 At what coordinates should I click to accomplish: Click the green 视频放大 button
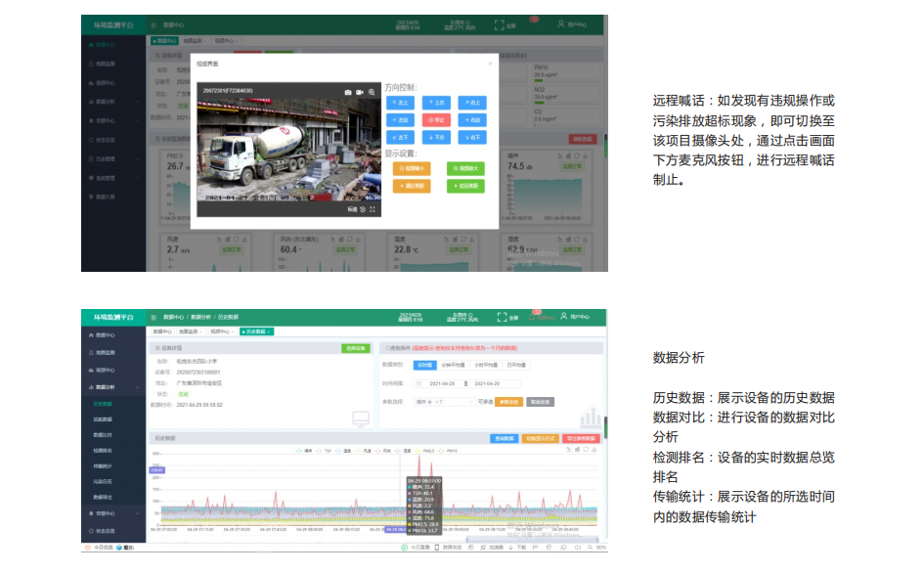pyautogui.click(x=466, y=168)
